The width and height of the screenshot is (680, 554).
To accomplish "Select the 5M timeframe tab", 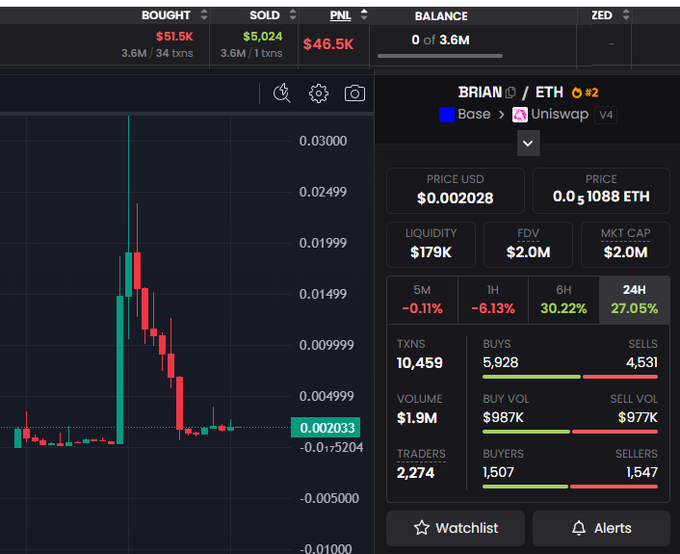I will tap(422, 300).
